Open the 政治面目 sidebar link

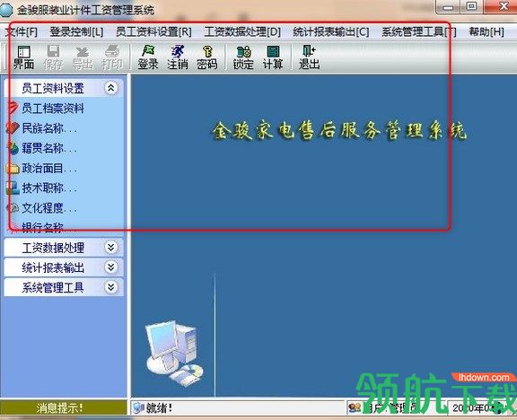click(49, 169)
